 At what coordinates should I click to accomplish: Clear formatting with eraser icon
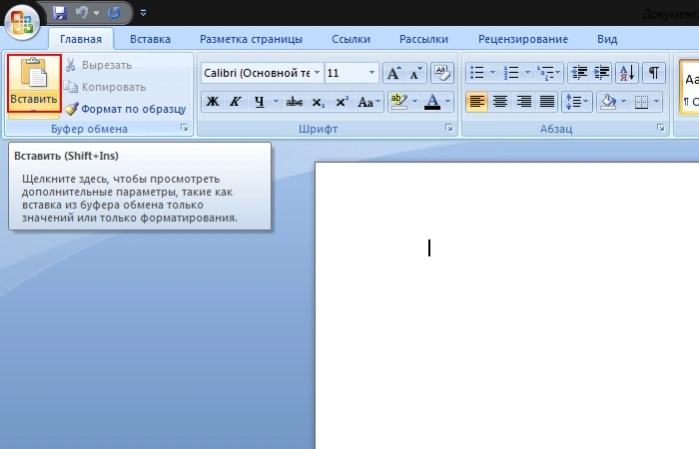(x=442, y=73)
